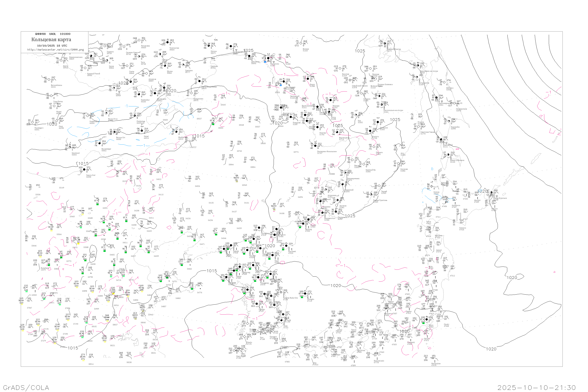
Task: Click the Хоринск 30739 station label
Action: pos(110,53)
